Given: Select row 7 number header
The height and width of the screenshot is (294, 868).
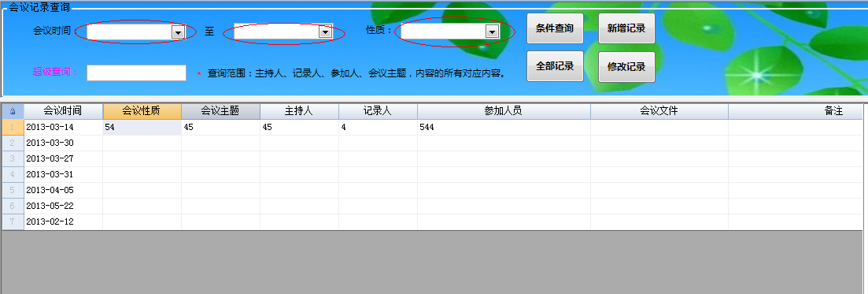Looking at the screenshot, I should pyautogui.click(x=13, y=222).
